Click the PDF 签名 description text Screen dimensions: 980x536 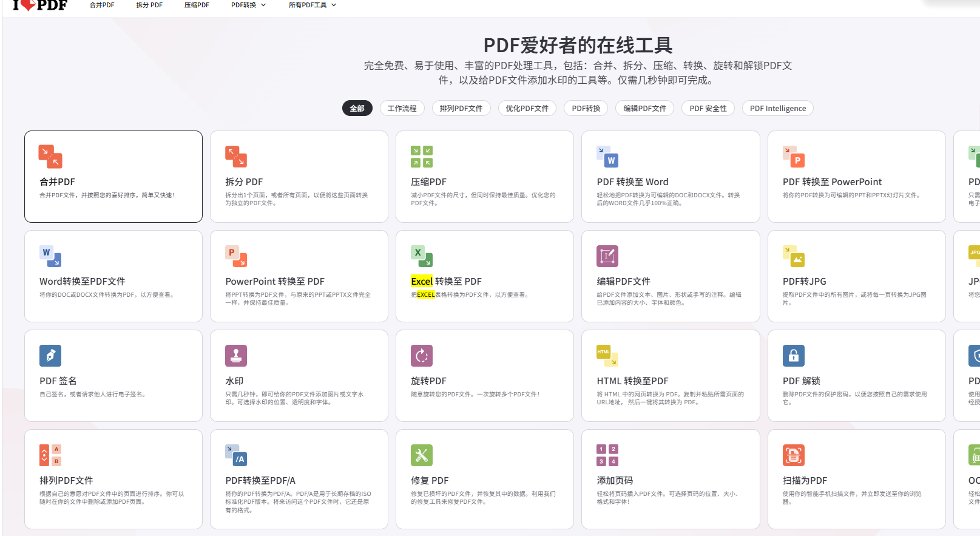coord(93,395)
